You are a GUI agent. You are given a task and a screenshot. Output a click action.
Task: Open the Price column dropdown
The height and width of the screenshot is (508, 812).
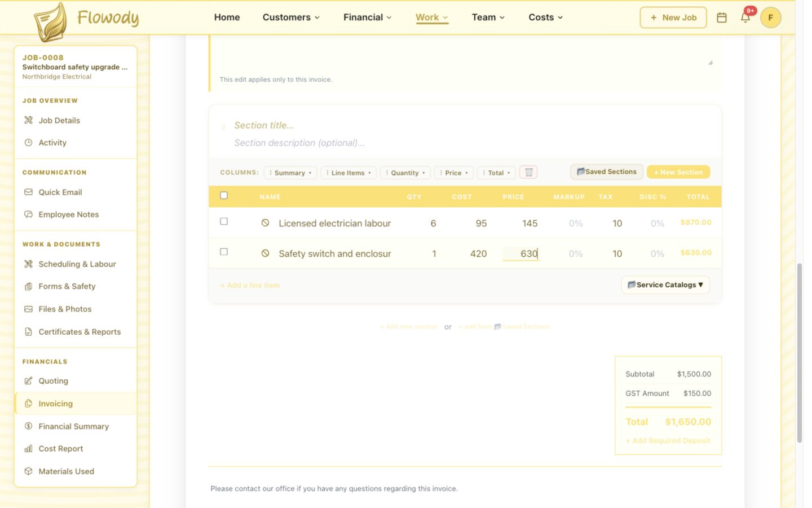point(454,173)
